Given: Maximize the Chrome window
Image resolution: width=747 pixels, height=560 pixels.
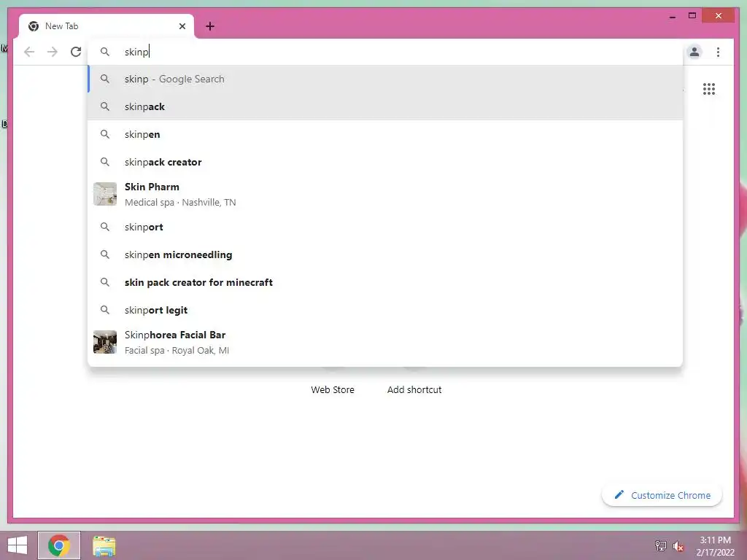Looking at the screenshot, I should point(692,16).
